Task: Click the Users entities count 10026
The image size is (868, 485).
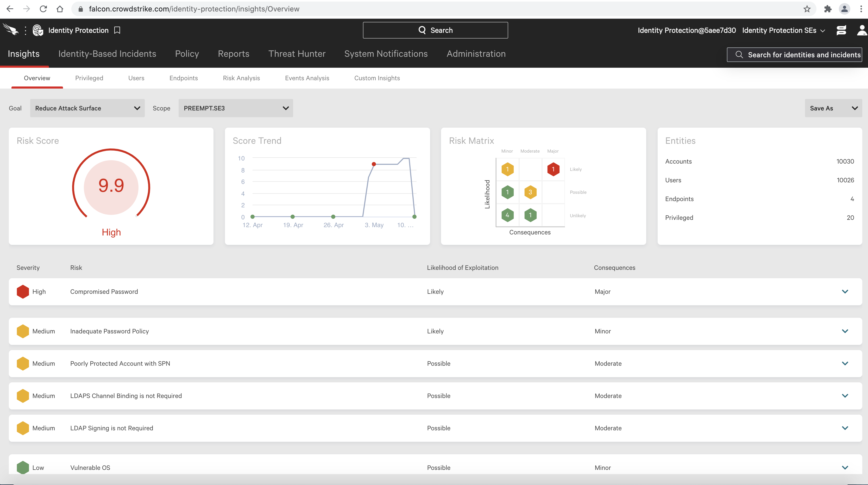Action: point(845,180)
